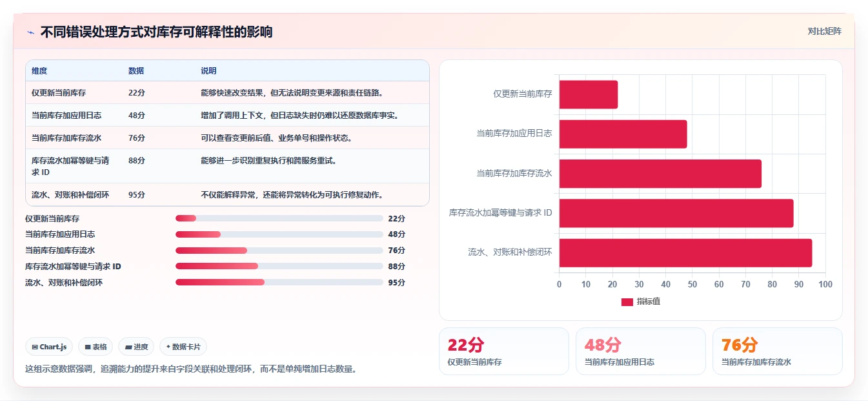
Task: Click the y-axis label 流水、对账和补偿闭环 in the chart
Action: tap(510, 252)
